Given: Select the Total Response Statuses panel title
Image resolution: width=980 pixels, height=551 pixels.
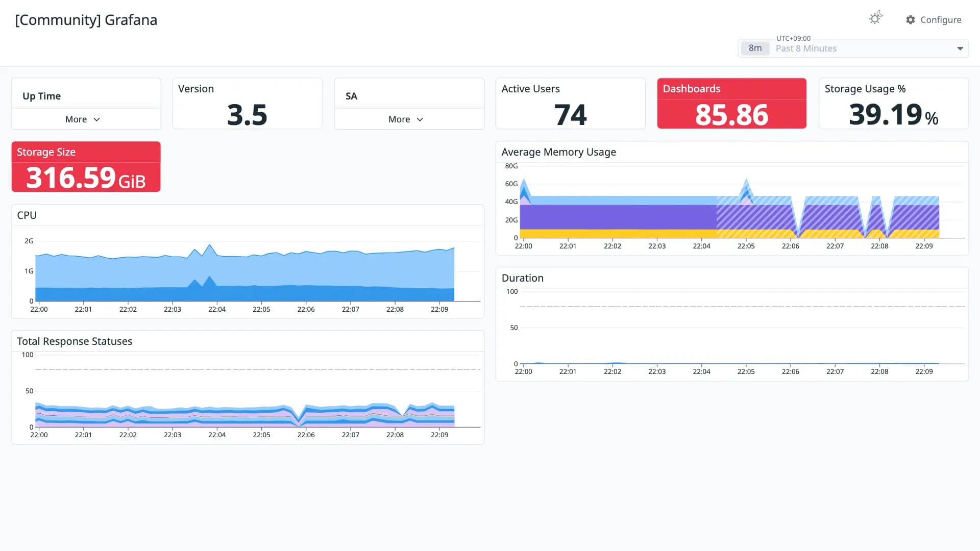Looking at the screenshot, I should (75, 341).
